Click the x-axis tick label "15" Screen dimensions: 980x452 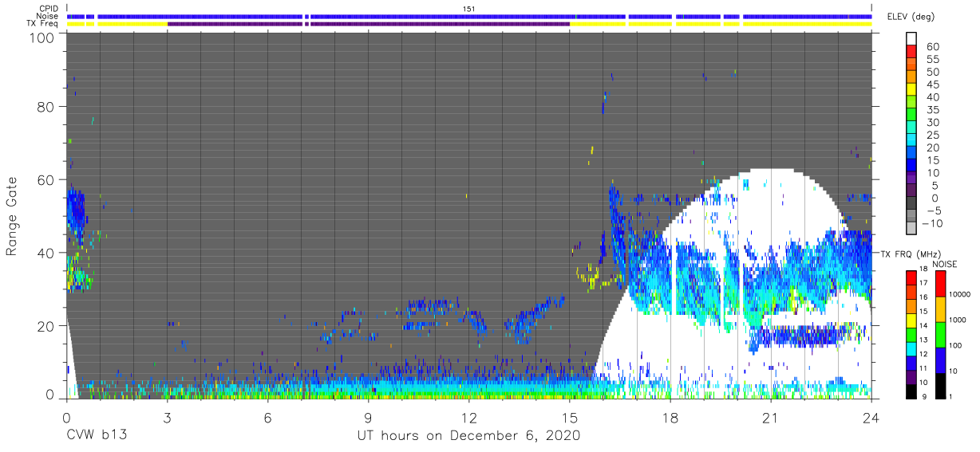click(x=569, y=416)
